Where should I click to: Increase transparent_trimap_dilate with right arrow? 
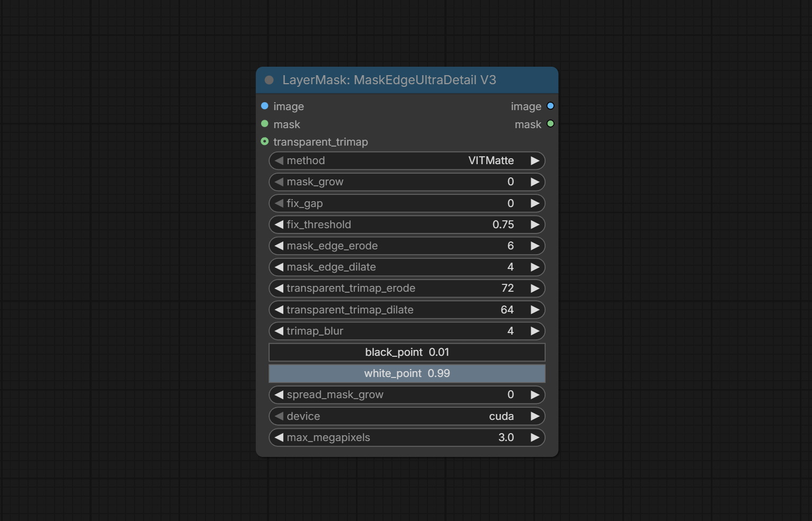535,310
